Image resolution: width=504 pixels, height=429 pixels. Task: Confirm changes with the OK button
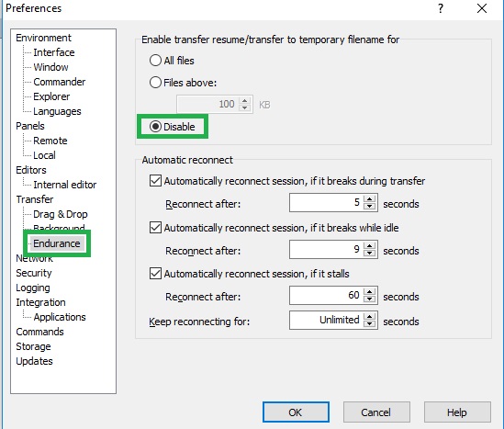coord(296,412)
